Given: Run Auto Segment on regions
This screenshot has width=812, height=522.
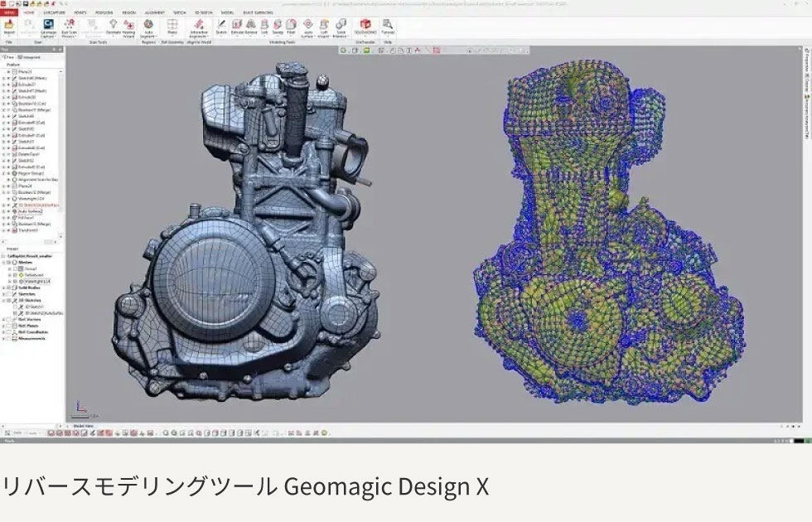Looking at the screenshot, I should pos(148,28).
